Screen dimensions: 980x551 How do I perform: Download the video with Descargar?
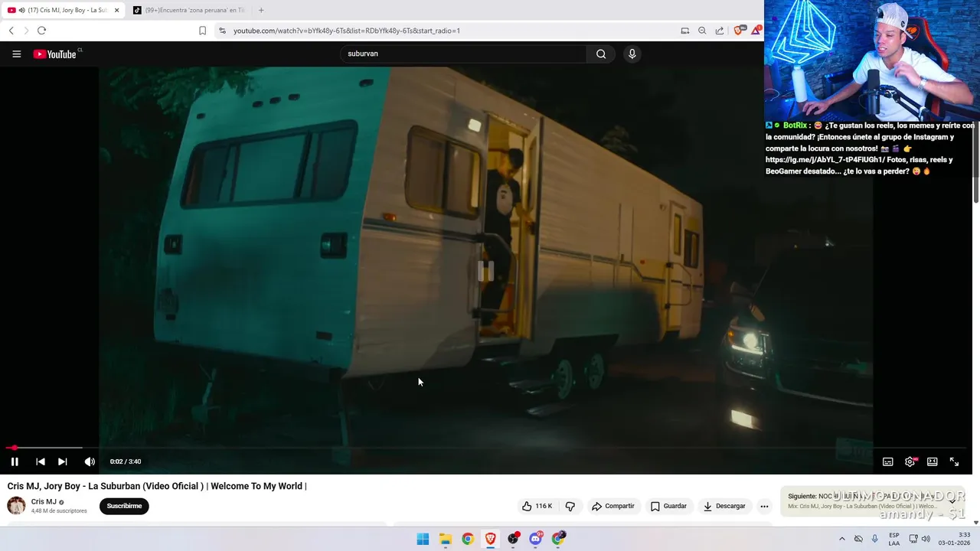tap(724, 506)
